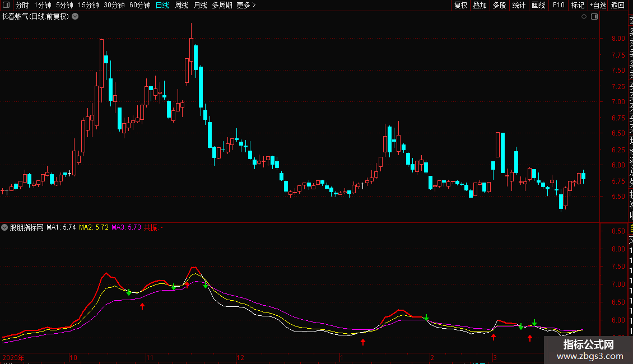Viewport: 633px width, 364px height.
Task: Click the 共振 indicator label
Action: click(x=153, y=227)
